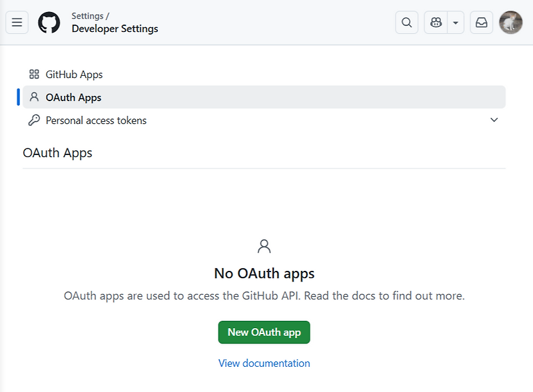Select the GitHub Apps grid icon
The image size is (533, 392).
[33, 74]
